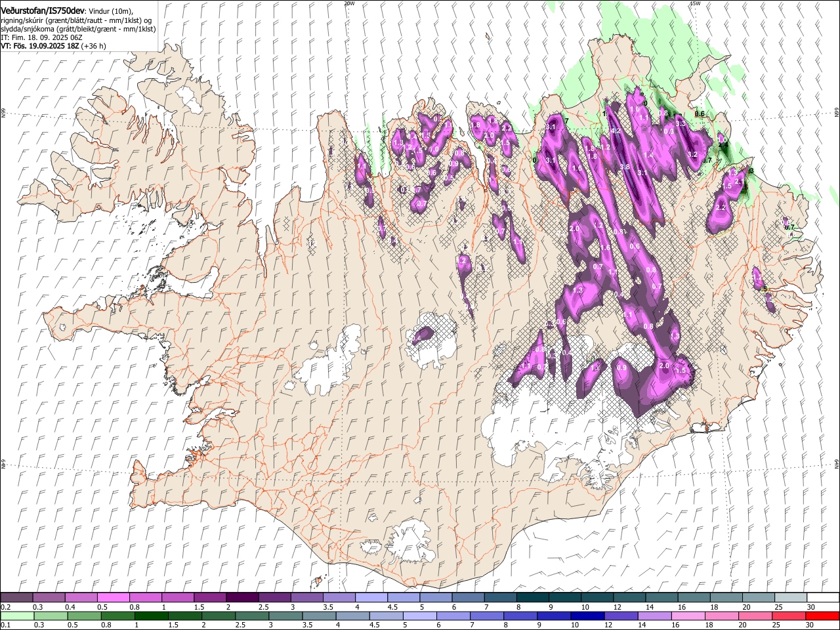840x630 pixels.
Task: Select the 'rigning/skúrir (grænt/blátt/rautt' legend description line
Action: point(77,20)
